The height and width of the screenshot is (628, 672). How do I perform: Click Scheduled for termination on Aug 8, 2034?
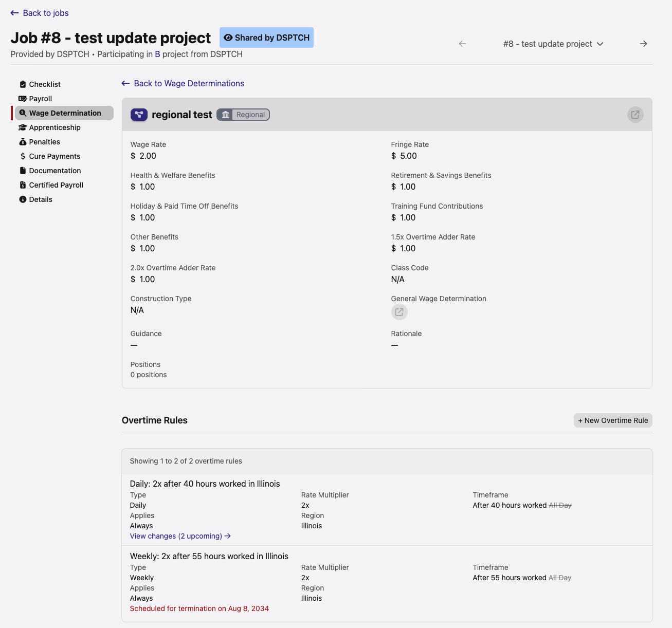point(199,608)
